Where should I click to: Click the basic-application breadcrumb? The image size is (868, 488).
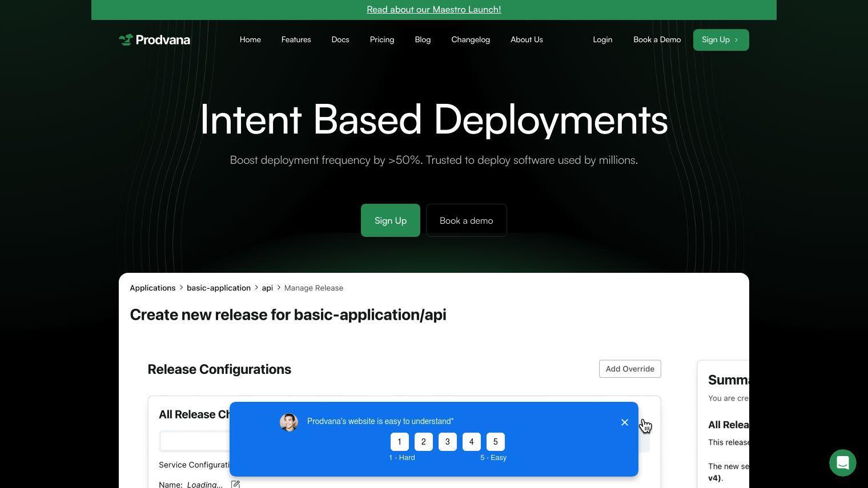coord(219,288)
